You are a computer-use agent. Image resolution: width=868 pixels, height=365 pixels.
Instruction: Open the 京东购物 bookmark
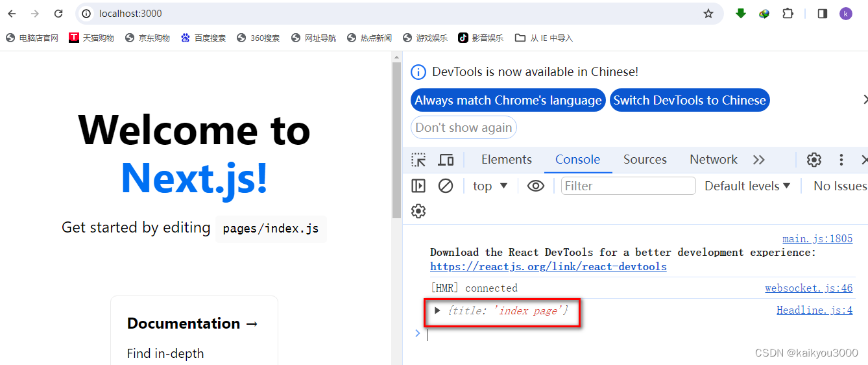coord(148,38)
